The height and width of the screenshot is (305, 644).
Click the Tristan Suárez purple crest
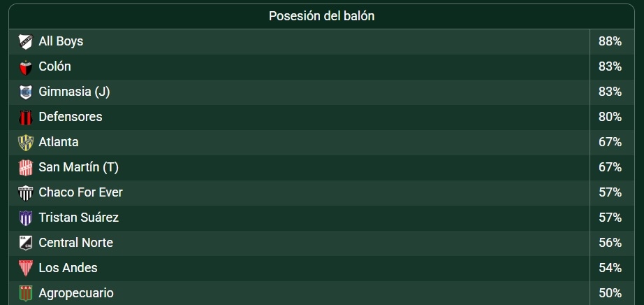point(26,218)
